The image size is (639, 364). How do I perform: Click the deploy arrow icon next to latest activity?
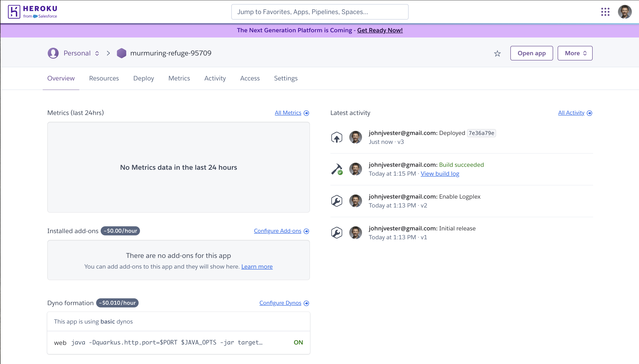(337, 137)
